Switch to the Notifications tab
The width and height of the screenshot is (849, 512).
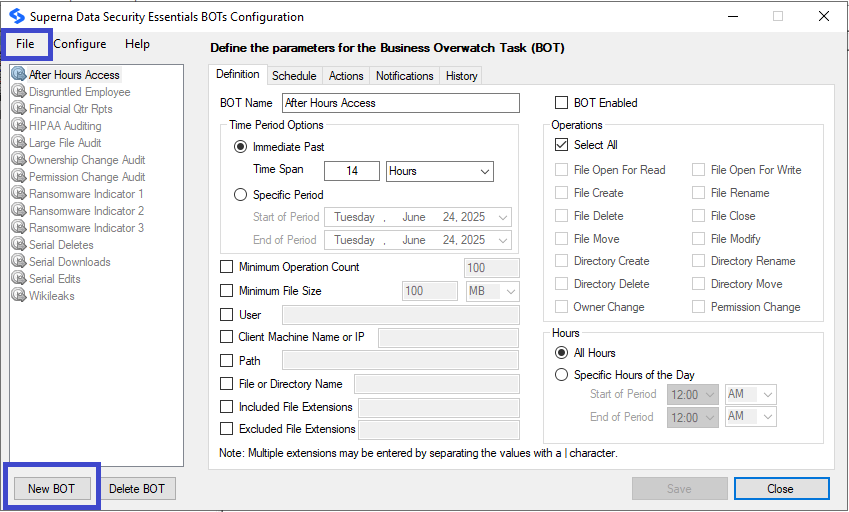404,76
